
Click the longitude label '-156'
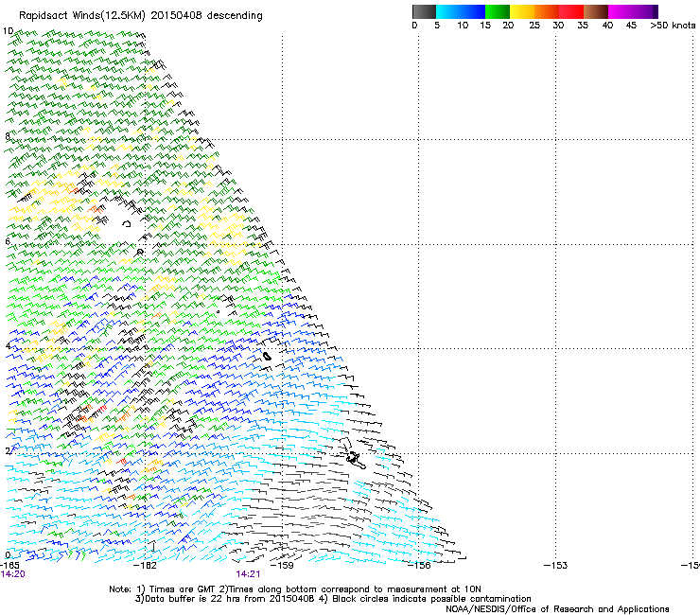coord(419,565)
